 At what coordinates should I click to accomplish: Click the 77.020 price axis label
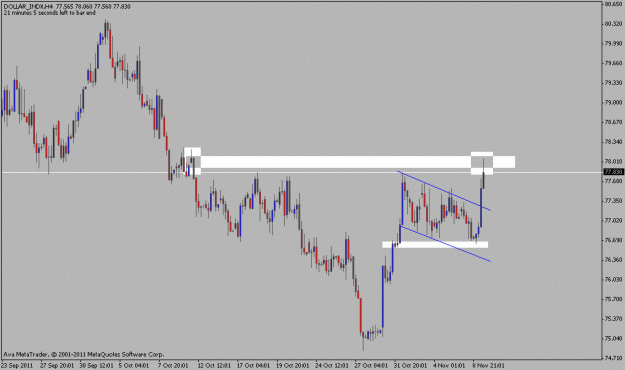pyautogui.click(x=614, y=220)
